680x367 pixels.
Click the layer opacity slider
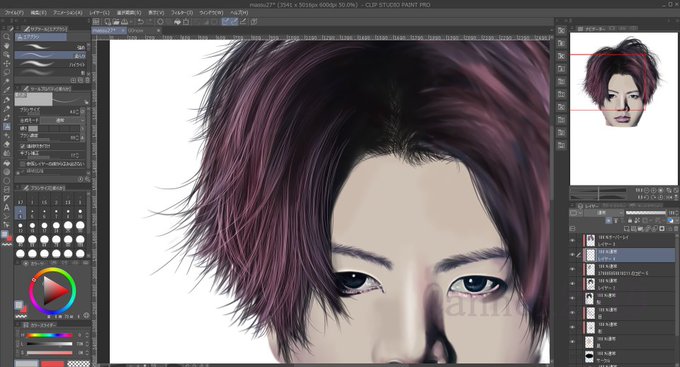[x=646, y=213]
